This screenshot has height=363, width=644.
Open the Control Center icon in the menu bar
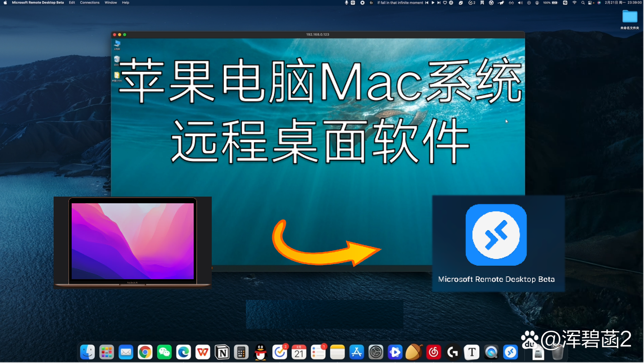tap(591, 3)
